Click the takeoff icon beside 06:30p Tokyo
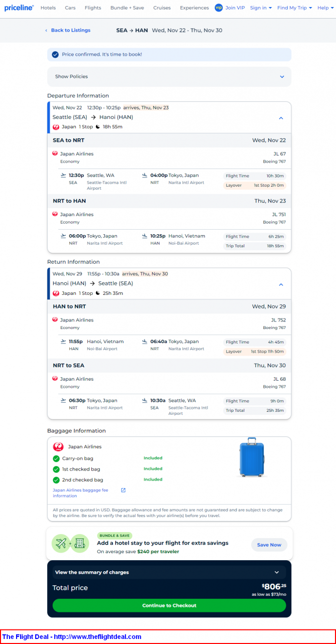The image size is (336, 644). pyautogui.click(x=63, y=401)
